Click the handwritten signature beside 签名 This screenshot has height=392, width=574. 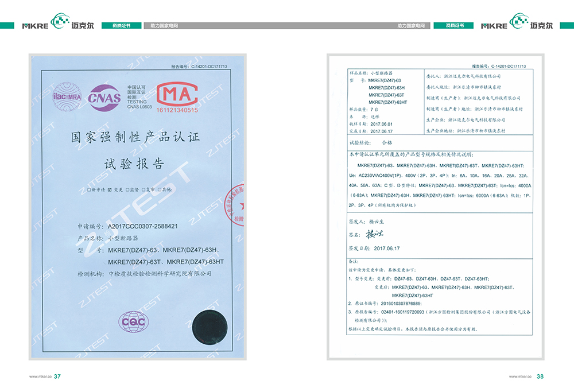point(374,234)
